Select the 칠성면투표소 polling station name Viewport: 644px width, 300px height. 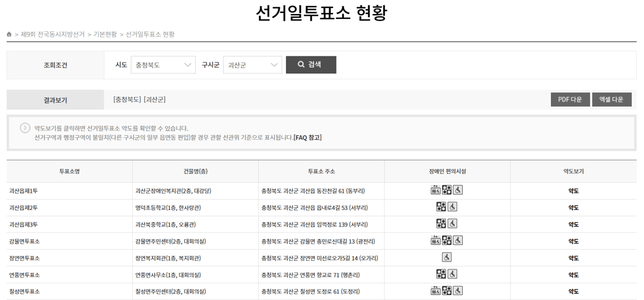point(24,292)
